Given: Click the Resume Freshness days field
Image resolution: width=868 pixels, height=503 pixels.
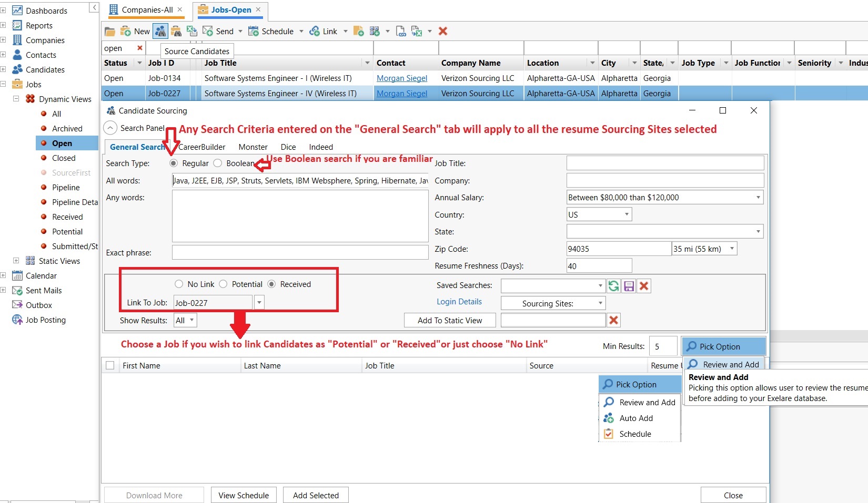Looking at the screenshot, I should click(599, 266).
